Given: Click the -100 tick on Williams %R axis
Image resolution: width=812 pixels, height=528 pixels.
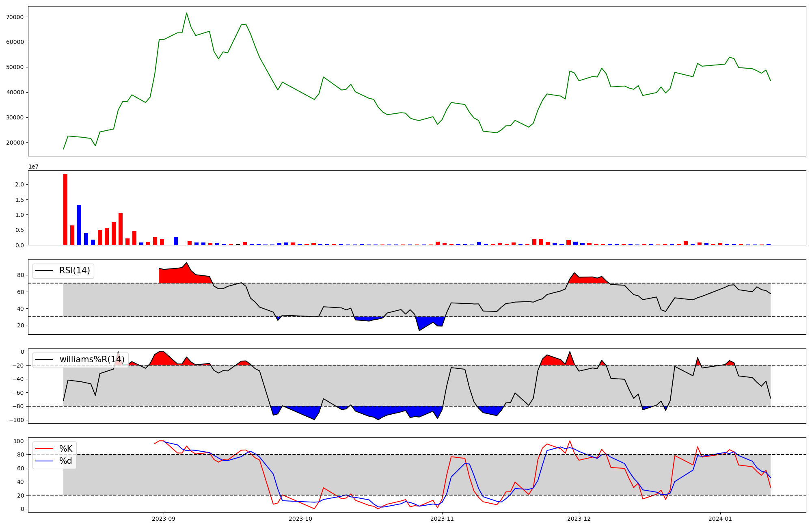Looking at the screenshot, I should tap(17, 420).
